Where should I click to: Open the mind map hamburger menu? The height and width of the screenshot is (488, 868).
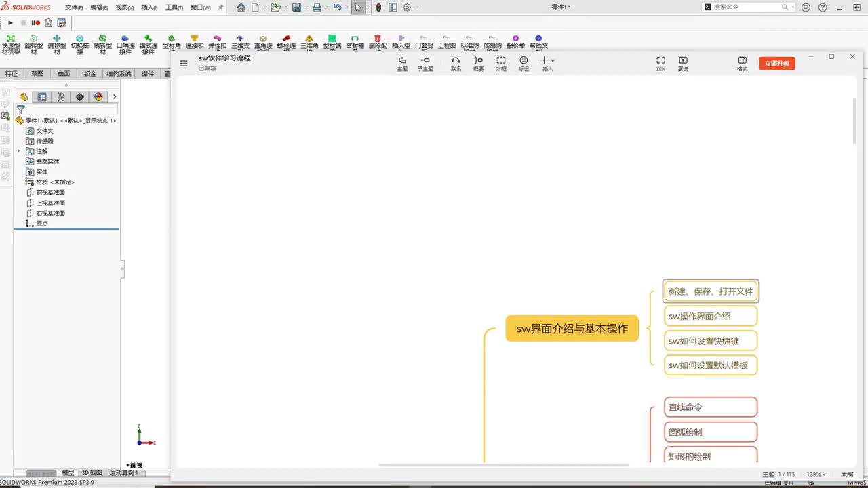point(184,63)
